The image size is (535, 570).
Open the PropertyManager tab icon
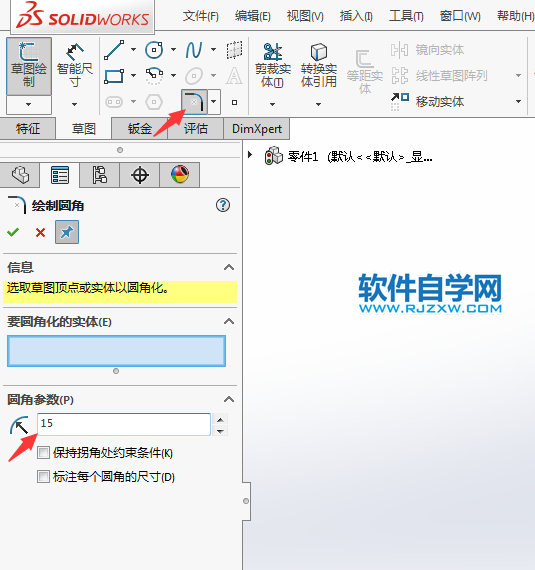pos(60,175)
